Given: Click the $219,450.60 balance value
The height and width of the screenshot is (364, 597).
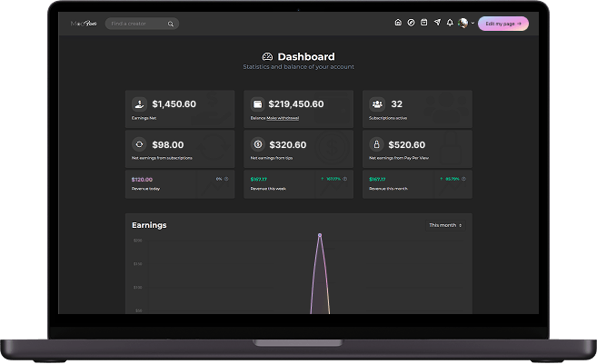Looking at the screenshot, I should point(296,103).
